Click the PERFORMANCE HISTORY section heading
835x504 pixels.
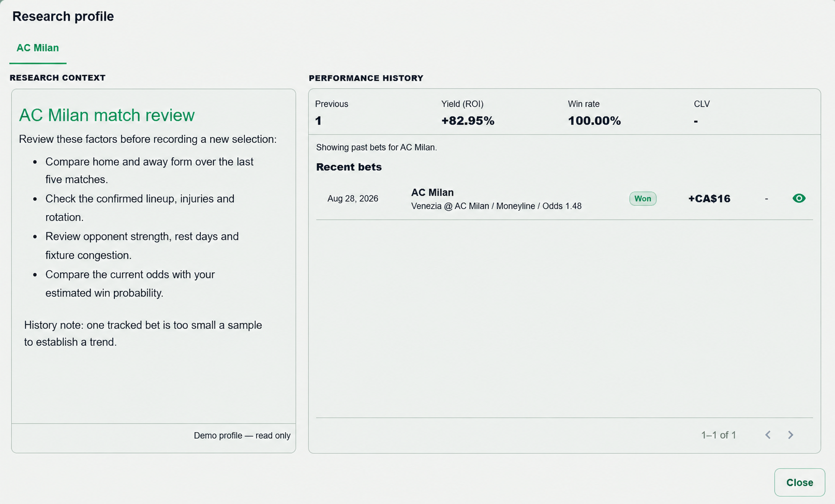click(x=366, y=78)
